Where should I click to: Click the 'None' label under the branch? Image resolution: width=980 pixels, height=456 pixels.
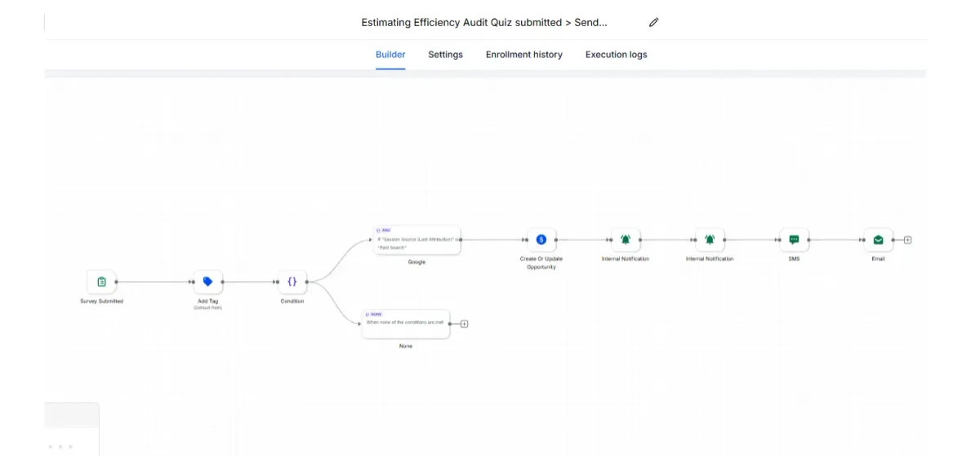tap(406, 346)
